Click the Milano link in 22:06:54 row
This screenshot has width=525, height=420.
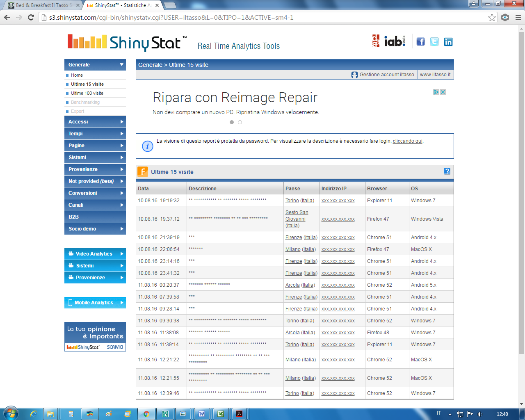pos(293,249)
